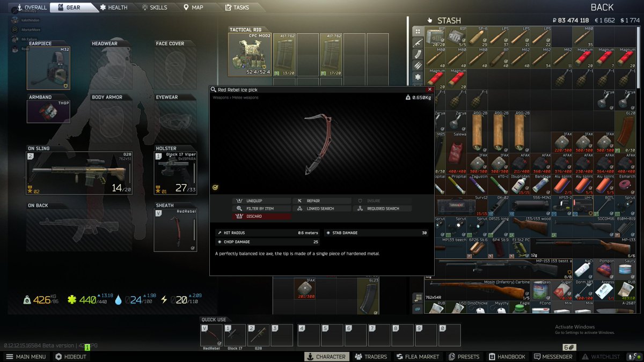
Task: Select the 556-MINI suppressor item
Action: point(530,206)
